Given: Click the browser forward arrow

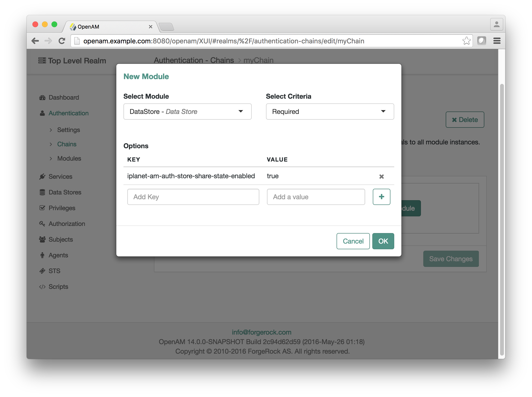Looking at the screenshot, I should point(48,41).
